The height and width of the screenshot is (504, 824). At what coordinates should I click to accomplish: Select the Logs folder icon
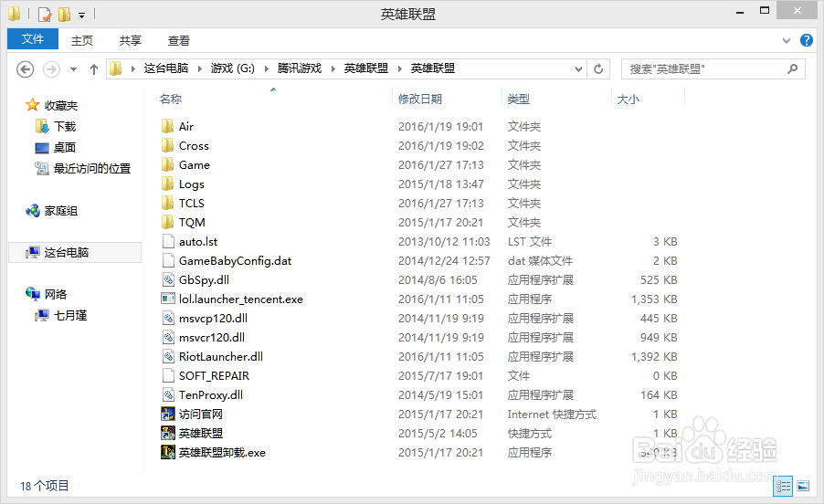coord(168,184)
